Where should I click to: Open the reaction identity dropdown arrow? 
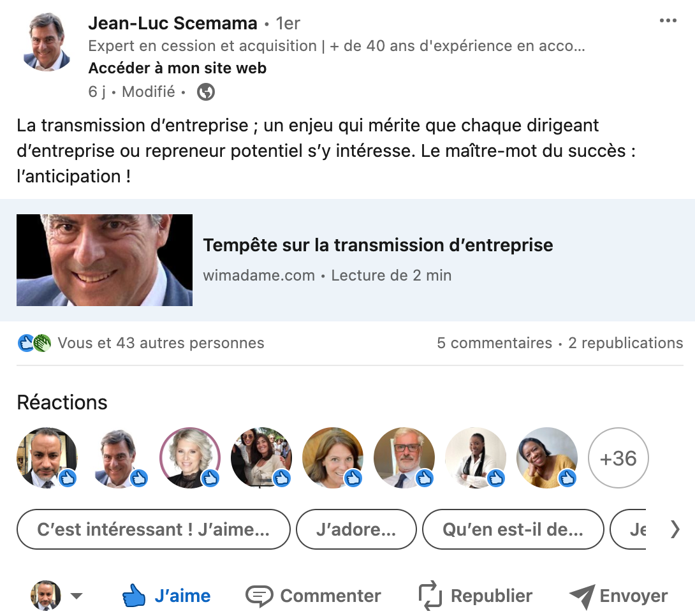pos(77,596)
